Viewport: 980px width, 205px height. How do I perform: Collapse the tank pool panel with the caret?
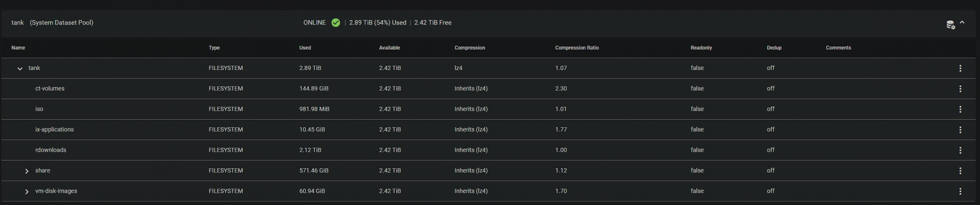[x=962, y=22]
